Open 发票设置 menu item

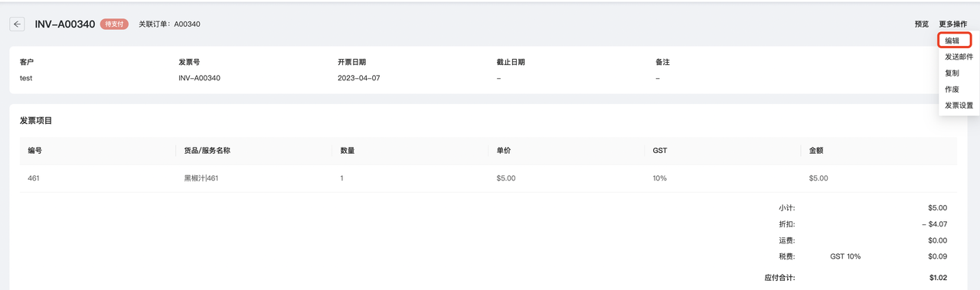[x=959, y=106]
